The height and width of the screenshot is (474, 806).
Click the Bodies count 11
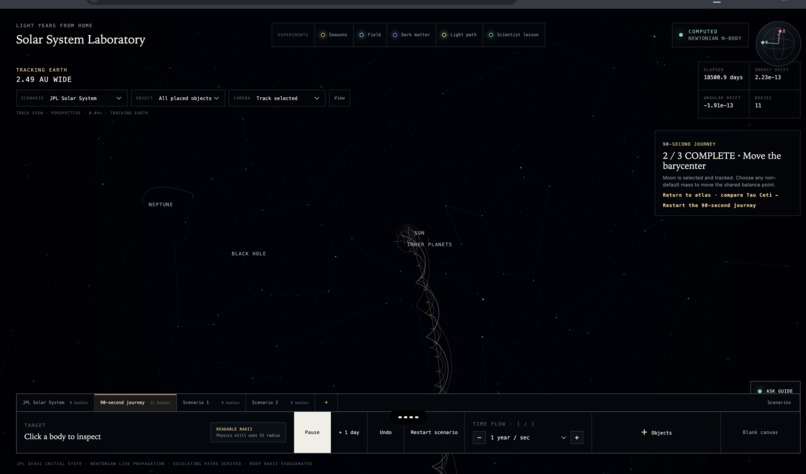point(758,105)
